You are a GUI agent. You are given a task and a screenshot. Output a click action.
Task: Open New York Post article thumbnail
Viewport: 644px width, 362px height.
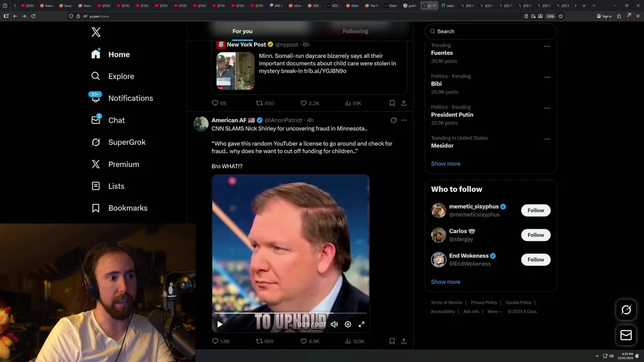click(235, 71)
